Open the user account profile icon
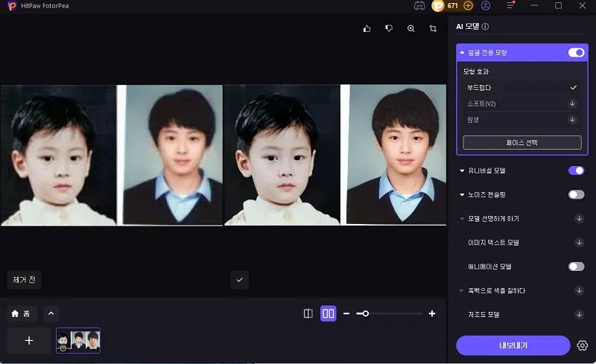This screenshot has height=364, width=596. [486, 6]
